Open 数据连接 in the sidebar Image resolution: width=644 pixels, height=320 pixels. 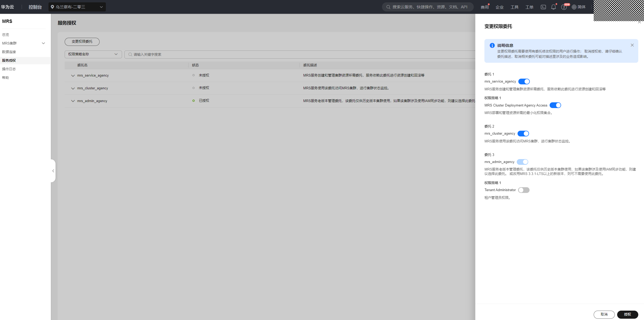pos(9,52)
